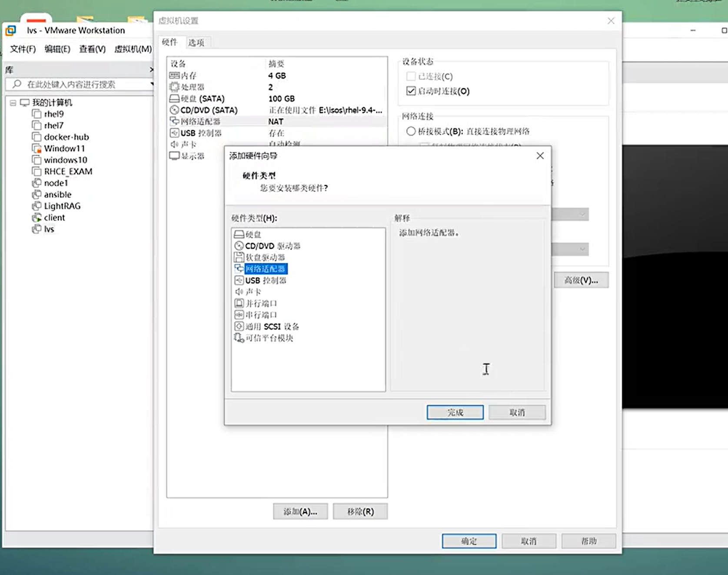728x575 pixels.
Task: Click 取消 button in hardware wizard
Action: [517, 413]
